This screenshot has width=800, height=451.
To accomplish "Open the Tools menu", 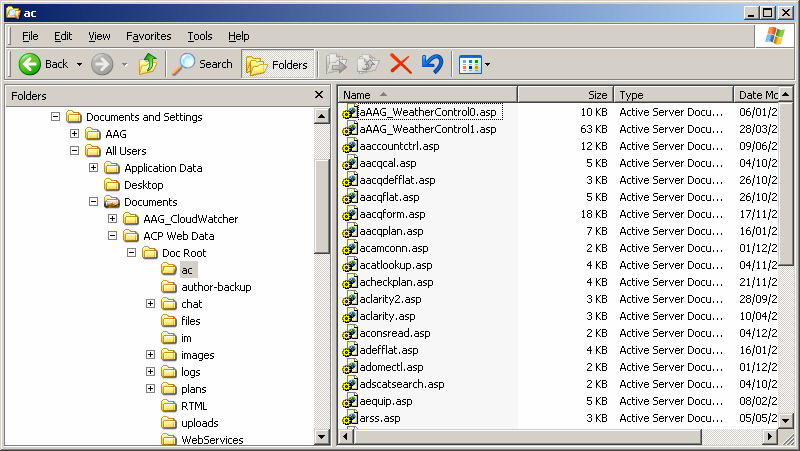I will coord(199,36).
